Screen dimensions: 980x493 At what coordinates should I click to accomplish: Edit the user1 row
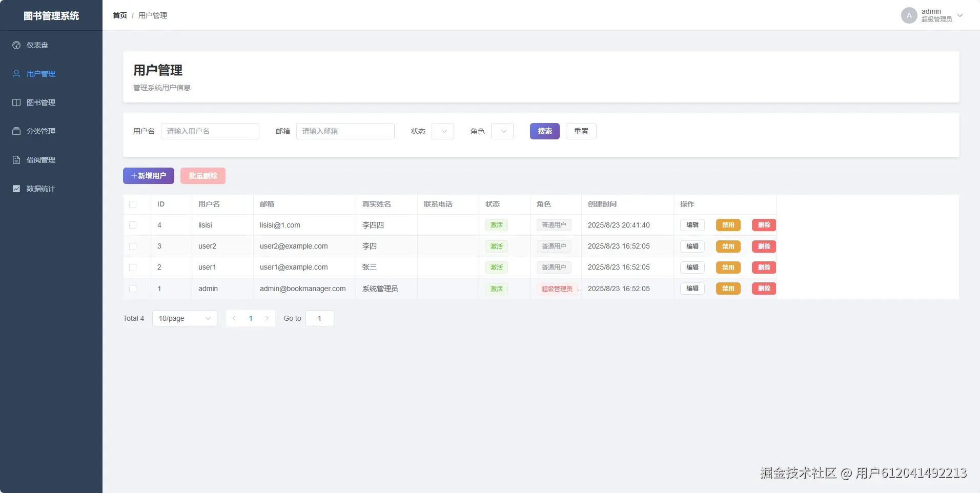point(692,268)
